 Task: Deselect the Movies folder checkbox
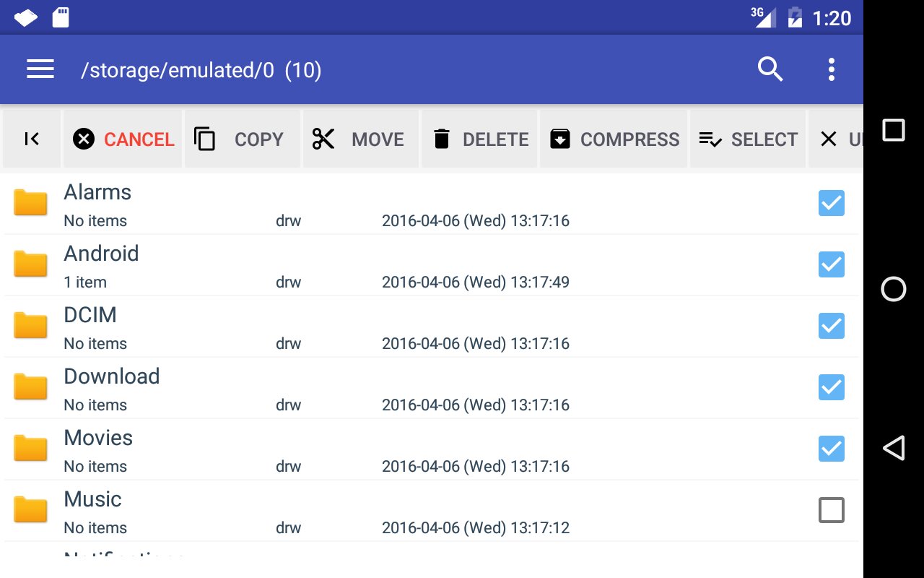(x=831, y=449)
